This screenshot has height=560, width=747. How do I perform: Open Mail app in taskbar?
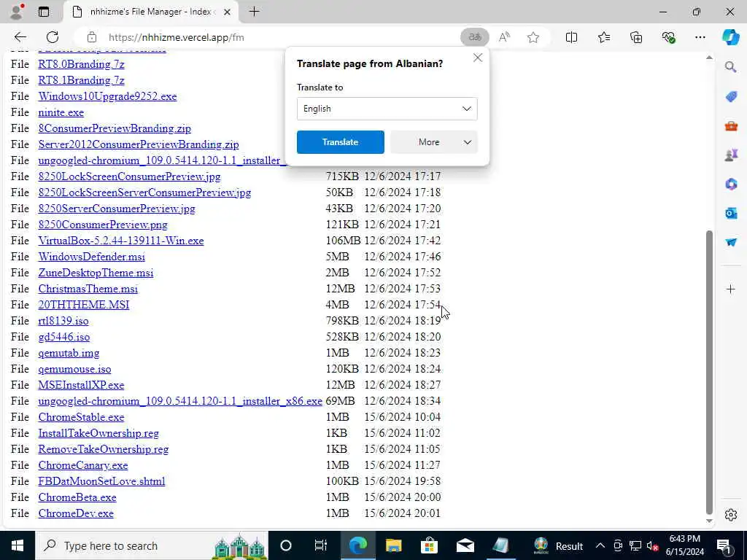pyautogui.click(x=465, y=545)
